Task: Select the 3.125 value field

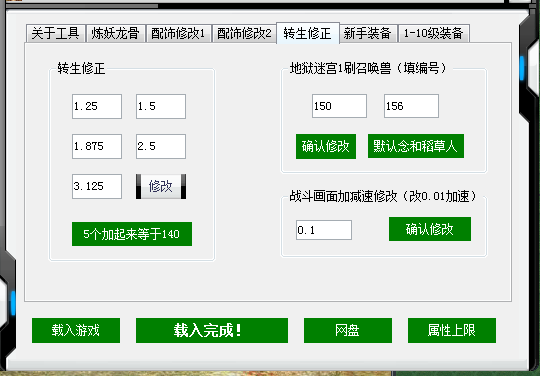Action: [x=97, y=186]
